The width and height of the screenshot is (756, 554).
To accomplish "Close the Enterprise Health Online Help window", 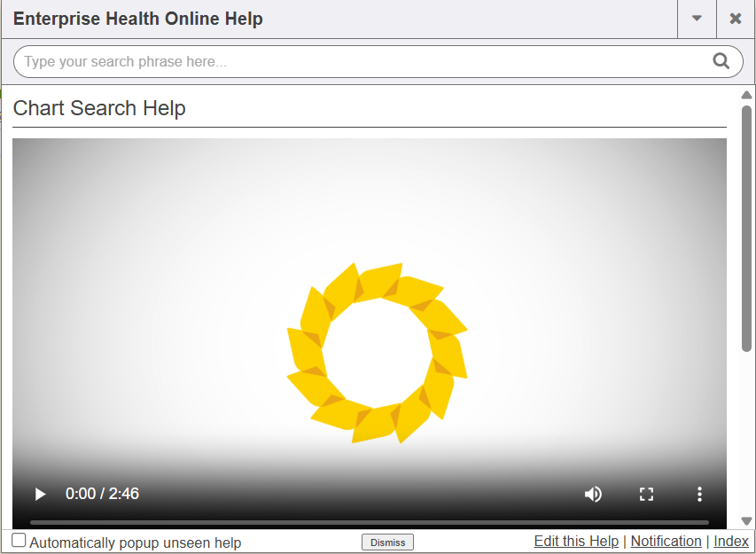I will coord(736,19).
